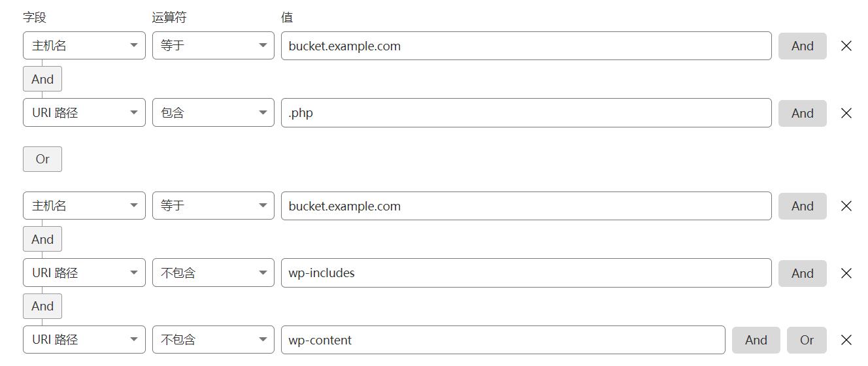The image size is (868, 366).
Task: Open 等于 operator dropdown in second hostname row
Action: coord(213,206)
